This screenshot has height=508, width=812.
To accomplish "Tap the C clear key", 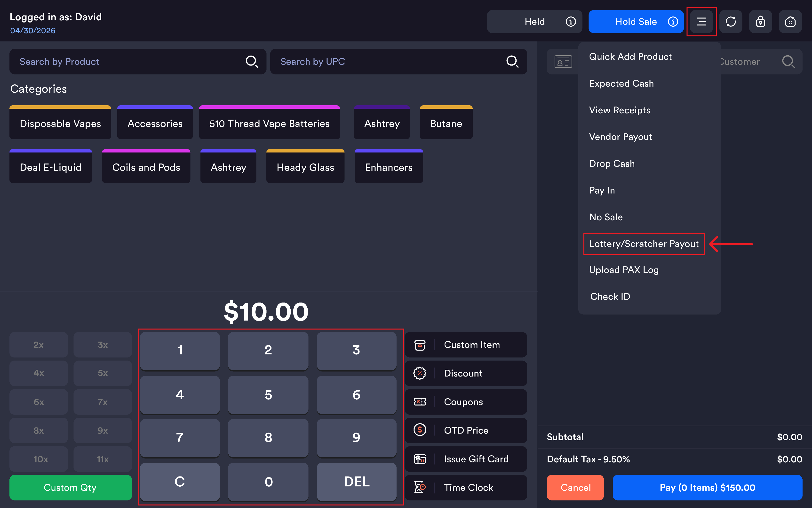I will 180,482.
